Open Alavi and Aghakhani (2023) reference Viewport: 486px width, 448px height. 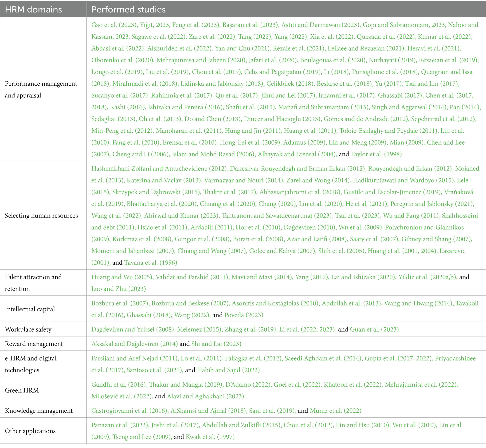(205, 396)
